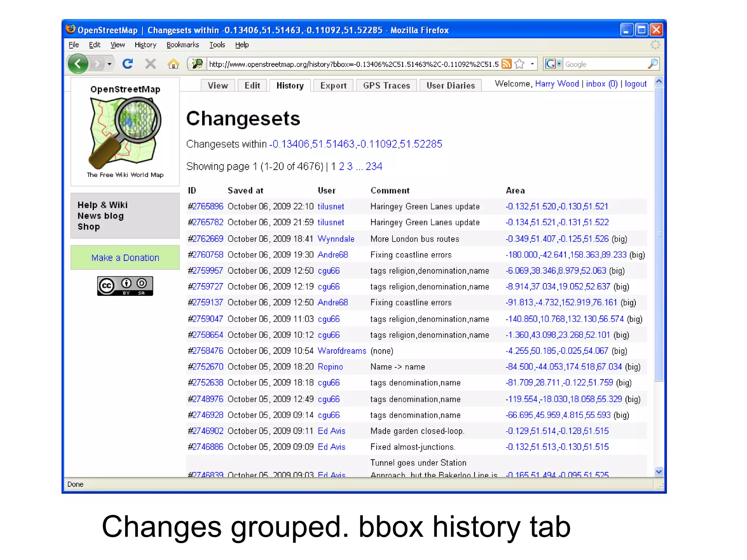This screenshot has height=560, width=747.
Task: Open Harry Wood's user profile link
Action: pyautogui.click(x=557, y=84)
